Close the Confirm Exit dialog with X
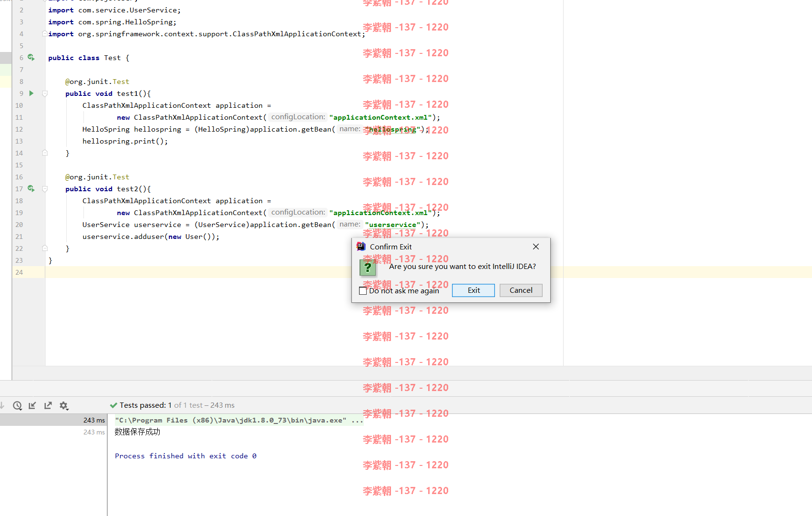 (x=536, y=247)
